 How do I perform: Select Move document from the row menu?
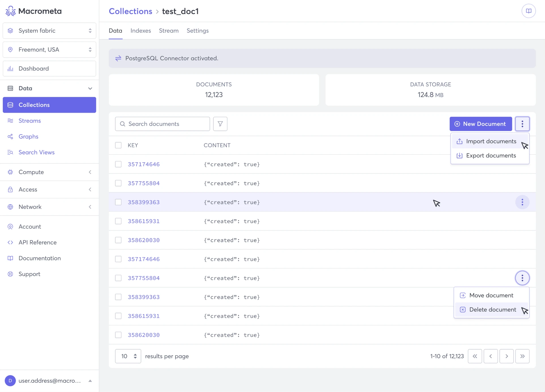pos(491,295)
